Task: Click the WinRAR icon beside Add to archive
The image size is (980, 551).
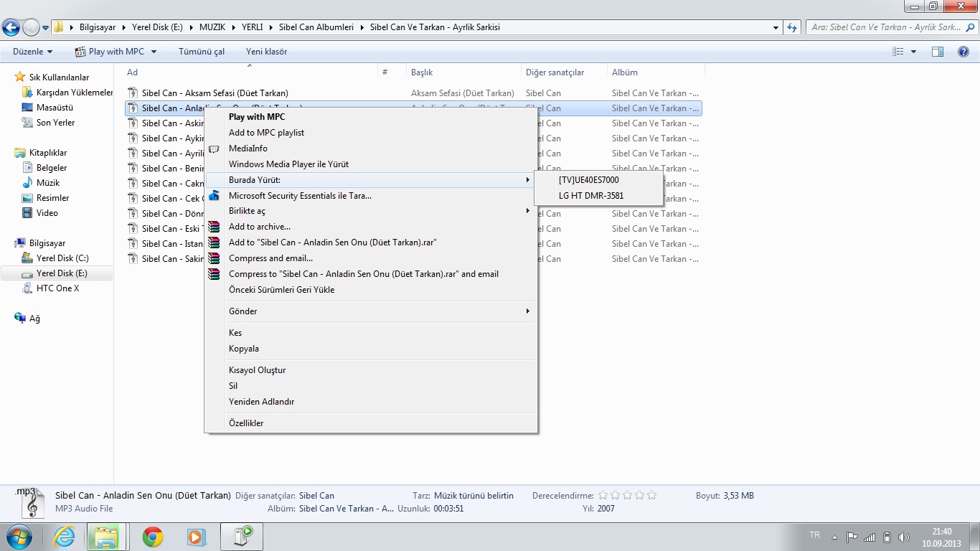Action: click(214, 227)
